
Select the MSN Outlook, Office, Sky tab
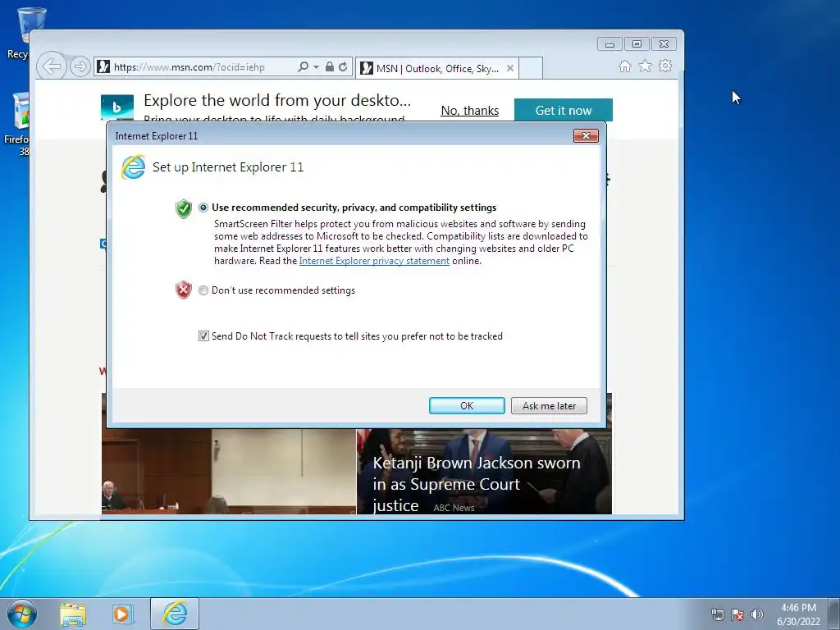(x=436, y=68)
